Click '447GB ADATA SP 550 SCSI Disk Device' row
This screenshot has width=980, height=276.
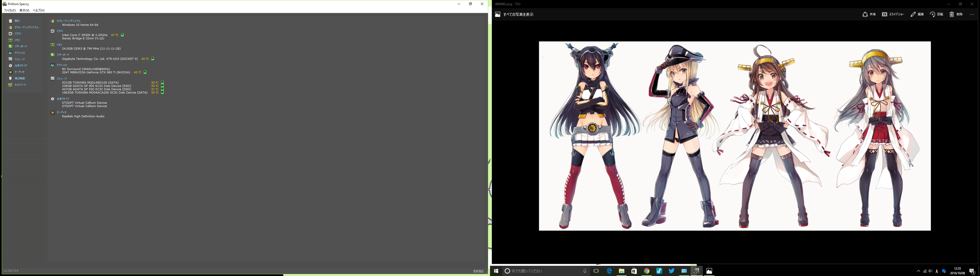97,89
